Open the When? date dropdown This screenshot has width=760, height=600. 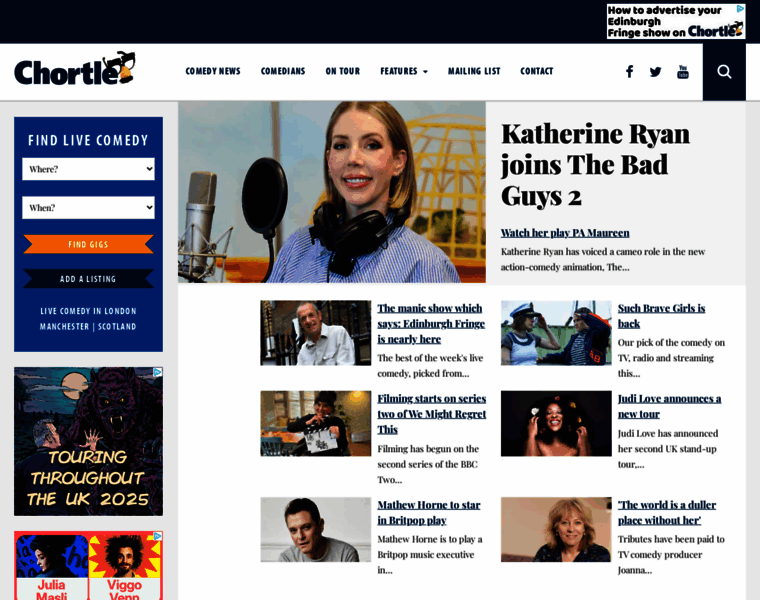click(88, 207)
